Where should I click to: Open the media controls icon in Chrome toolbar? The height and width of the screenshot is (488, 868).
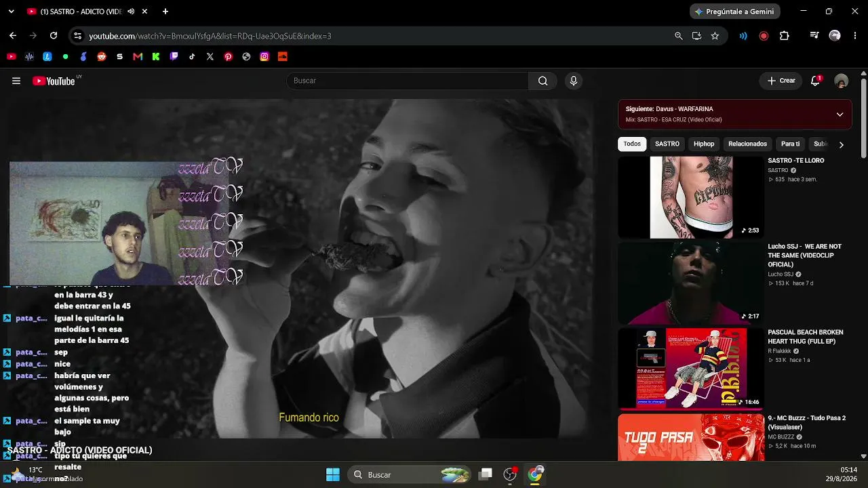coord(814,36)
